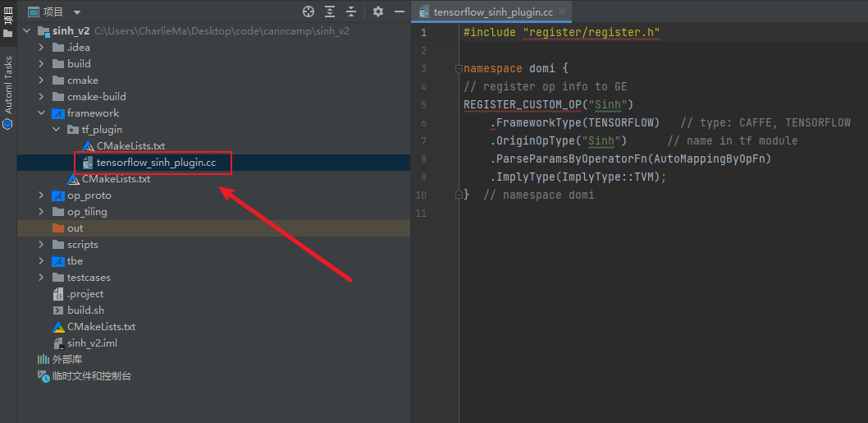This screenshot has width=868, height=423.
Task: Collapse the framework folder
Action: coord(42,113)
